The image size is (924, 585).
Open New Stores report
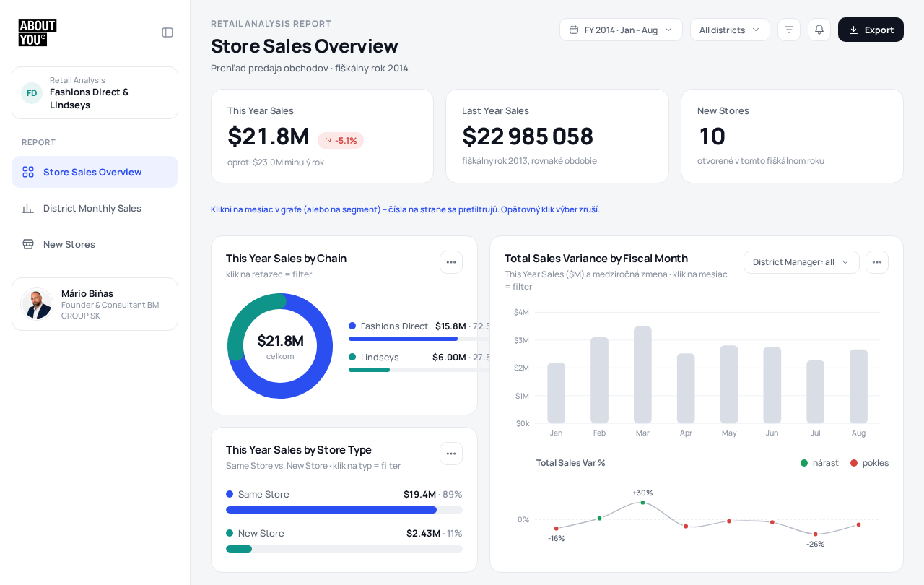coord(95,244)
